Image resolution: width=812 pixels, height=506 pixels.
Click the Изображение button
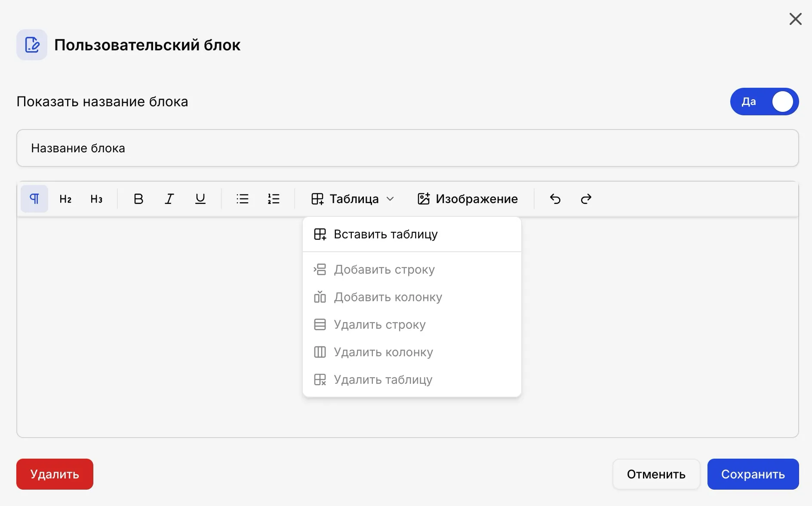coord(468,199)
